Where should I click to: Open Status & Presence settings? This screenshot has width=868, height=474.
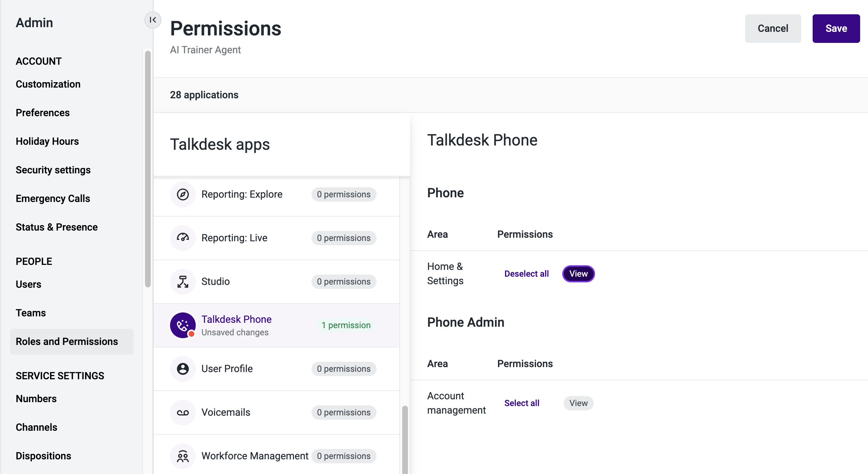57,227
